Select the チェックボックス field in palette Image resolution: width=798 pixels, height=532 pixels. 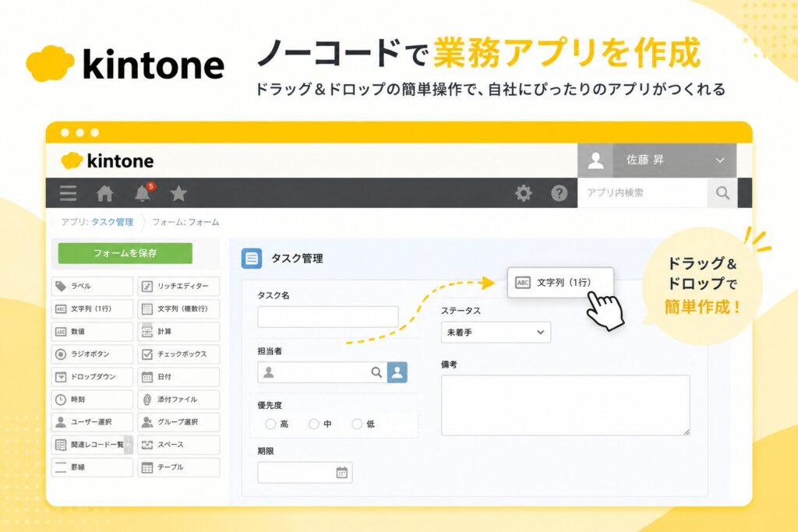(x=178, y=354)
